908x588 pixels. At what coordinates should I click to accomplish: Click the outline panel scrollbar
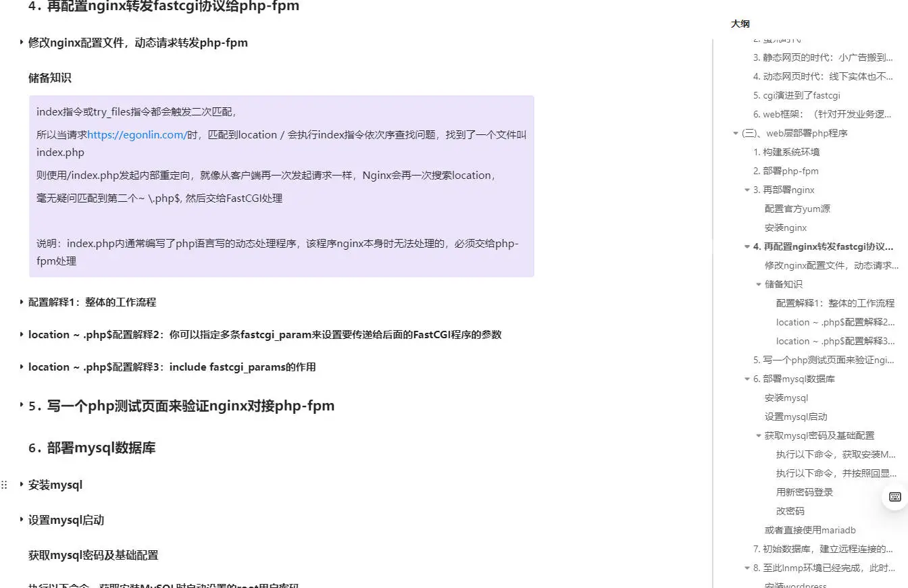(716, 304)
